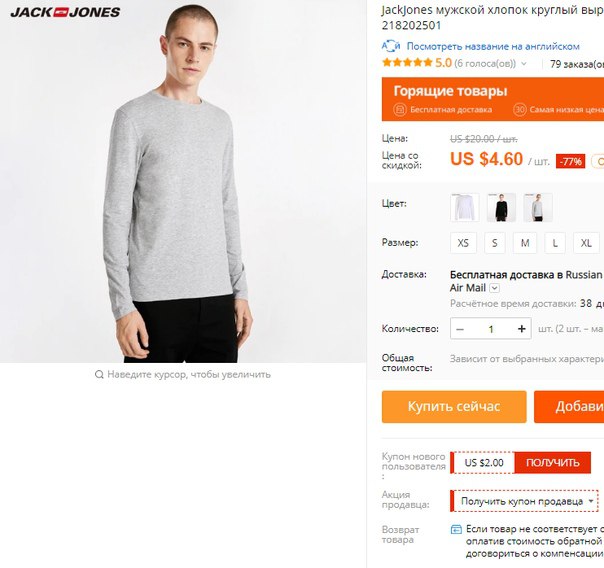The image size is (604, 568).
Task: Select the white shirt color swatch
Action: 465,208
